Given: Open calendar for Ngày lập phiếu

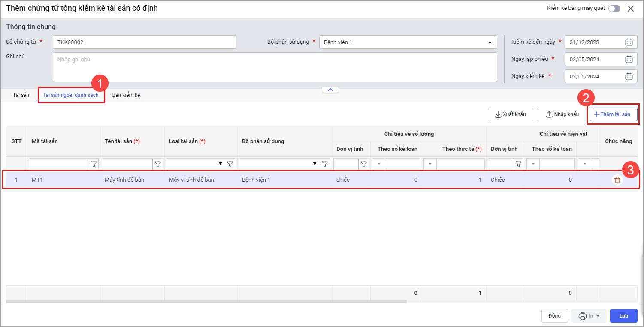Looking at the screenshot, I should 629,59.
